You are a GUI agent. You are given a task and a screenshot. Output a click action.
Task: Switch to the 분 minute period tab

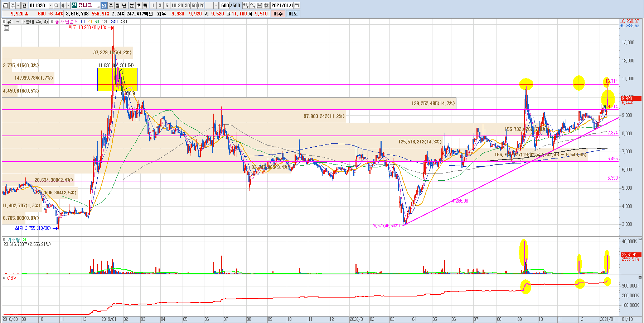[x=131, y=5]
